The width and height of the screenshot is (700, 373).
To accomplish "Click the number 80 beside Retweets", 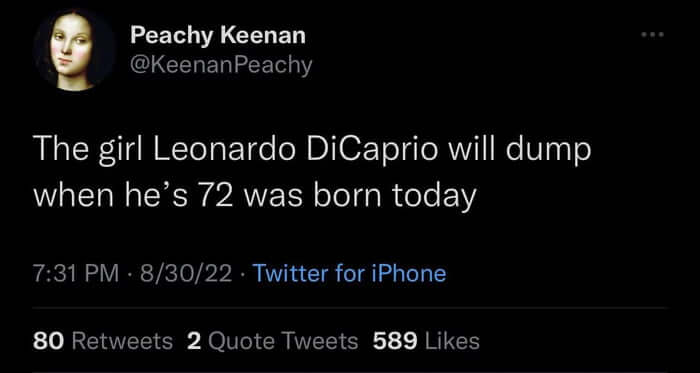I will tap(49, 341).
